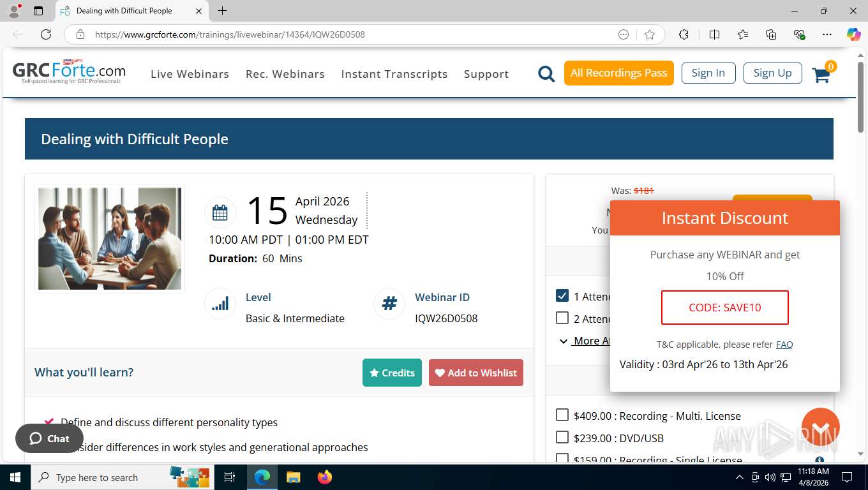Viewport: 868px width, 490px height.
Task: Click the CODE: SAVE10 box
Action: (725, 308)
